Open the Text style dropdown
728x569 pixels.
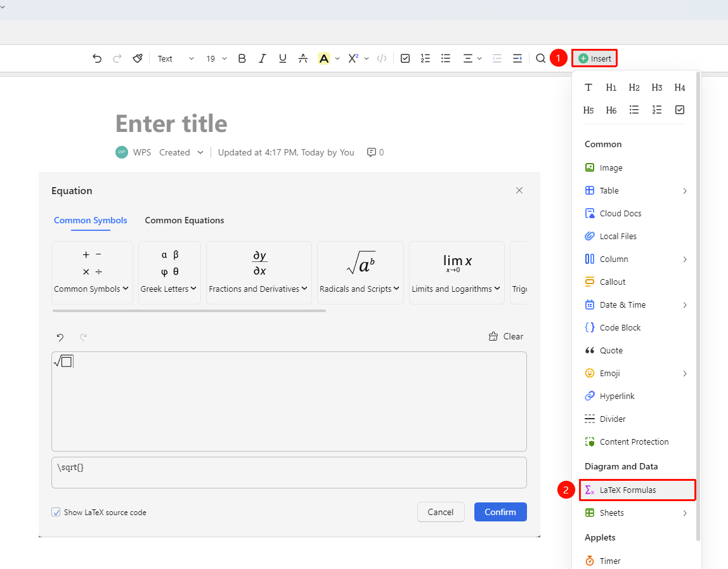pos(176,58)
